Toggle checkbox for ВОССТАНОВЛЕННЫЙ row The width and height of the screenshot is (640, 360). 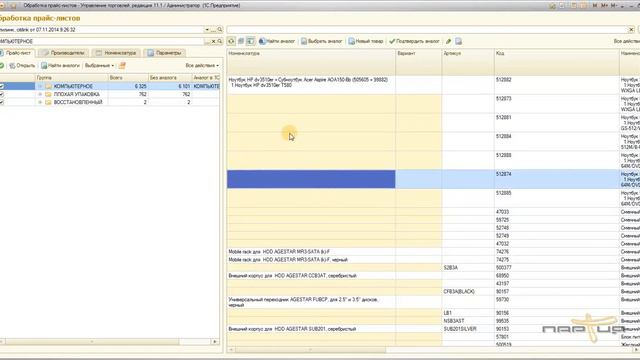click(2, 102)
